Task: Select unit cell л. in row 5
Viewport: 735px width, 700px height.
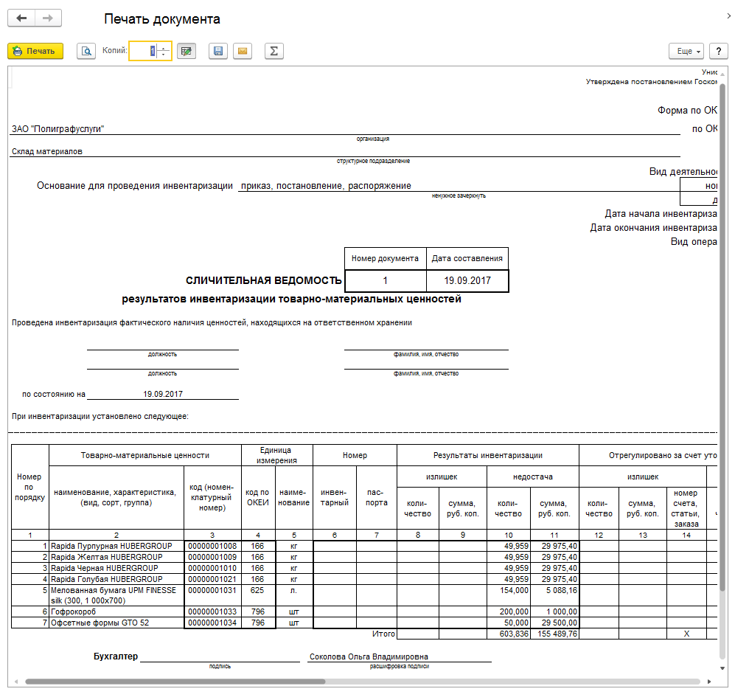Action: pos(294,595)
